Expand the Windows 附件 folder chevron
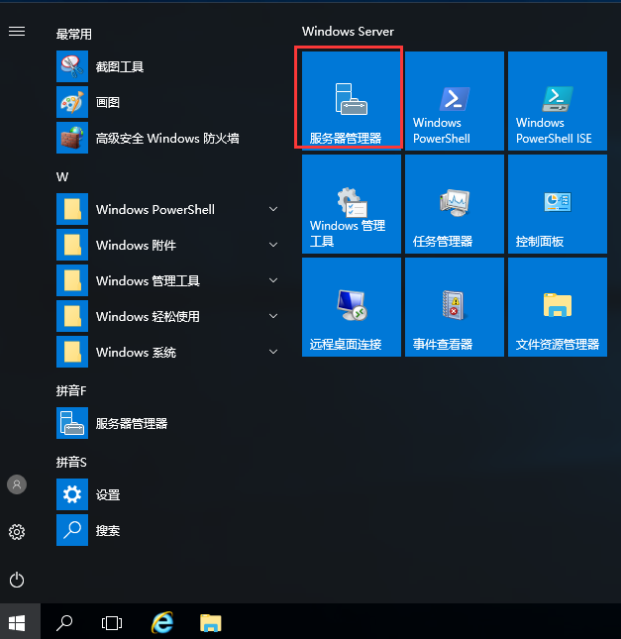 (x=273, y=245)
